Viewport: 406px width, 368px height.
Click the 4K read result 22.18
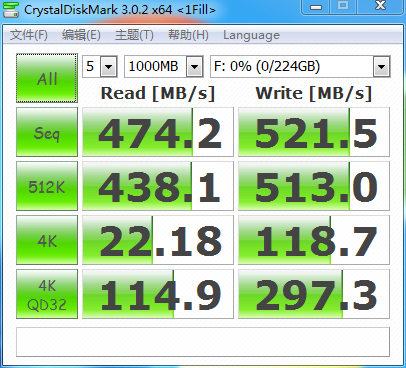[x=158, y=240]
